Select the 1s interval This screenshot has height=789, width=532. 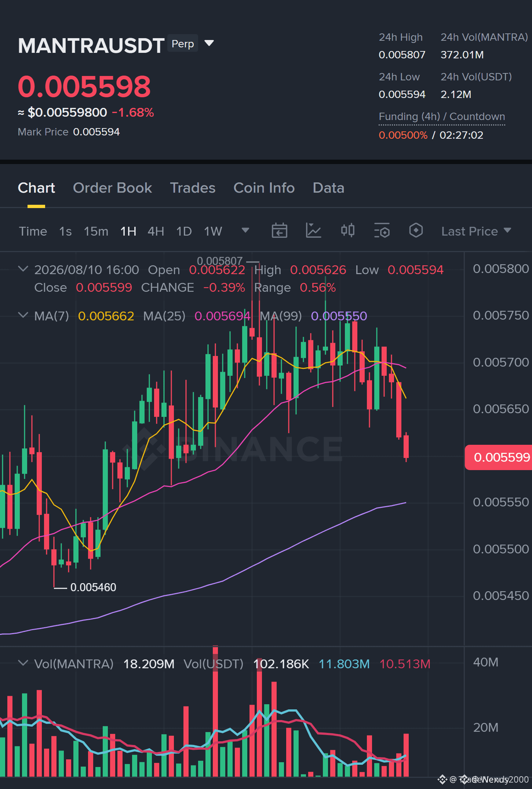pyautogui.click(x=65, y=231)
